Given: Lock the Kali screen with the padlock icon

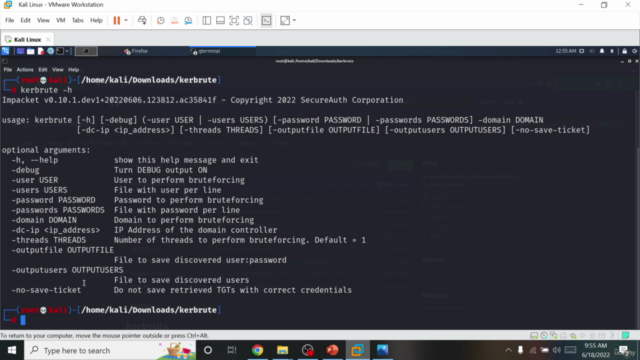Looking at the screenshot, I should [x=624, y=51].
